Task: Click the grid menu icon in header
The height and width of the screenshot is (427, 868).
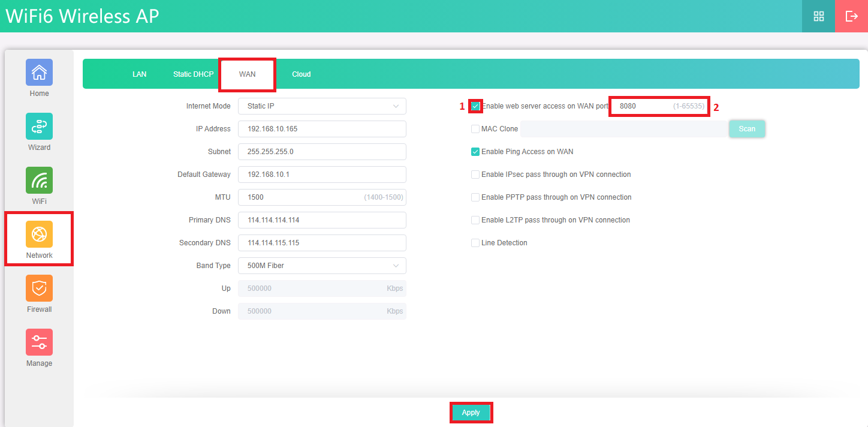Action: coord(818,16)
